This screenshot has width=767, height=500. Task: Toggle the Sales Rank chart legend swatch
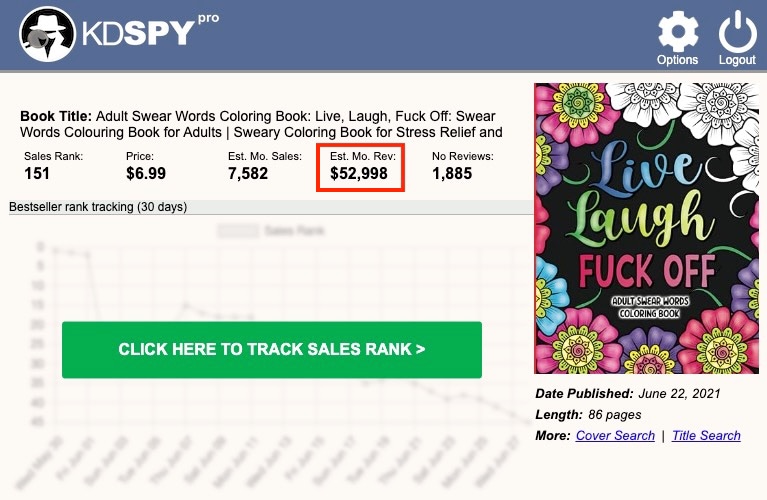coord(238,230)
